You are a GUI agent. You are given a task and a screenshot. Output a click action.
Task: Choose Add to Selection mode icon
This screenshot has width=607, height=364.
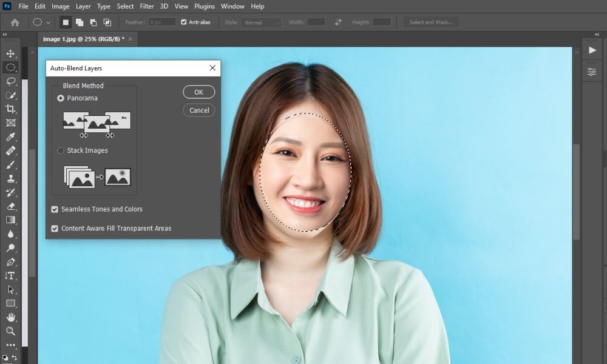click(x=80, y=22)
